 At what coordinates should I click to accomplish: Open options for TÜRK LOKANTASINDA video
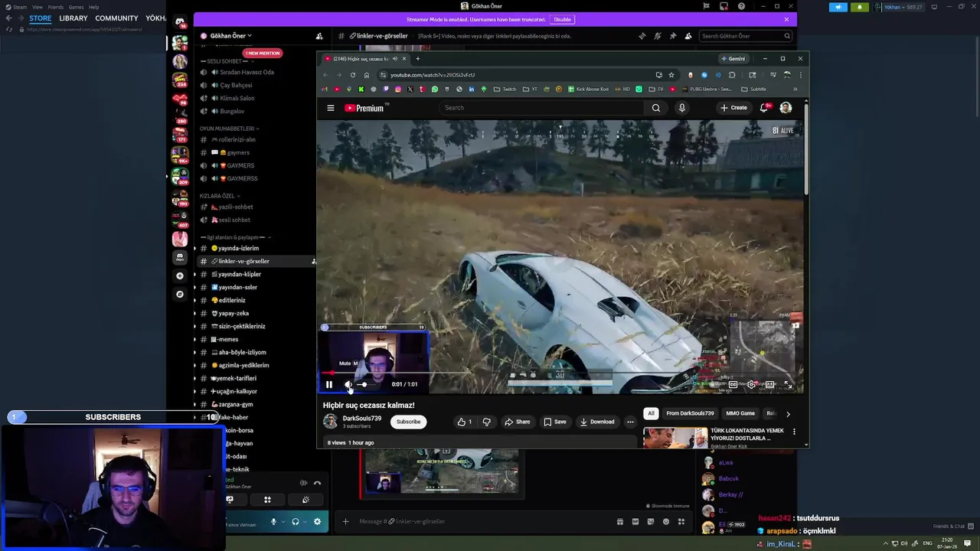(x=794, y=432)
